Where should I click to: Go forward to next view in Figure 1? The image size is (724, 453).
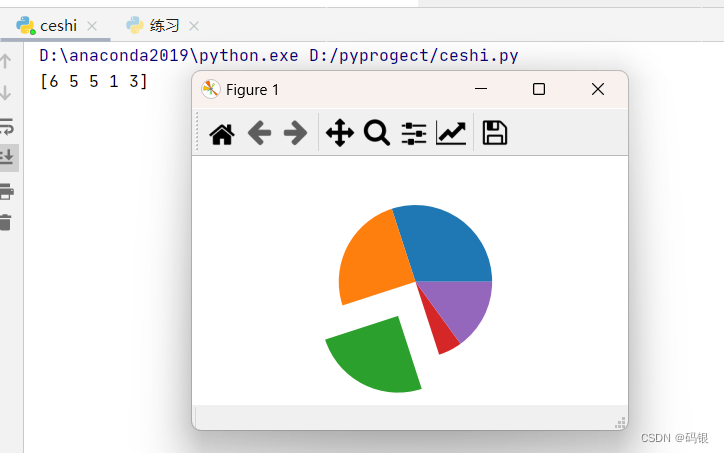click(x=296, y=133)
